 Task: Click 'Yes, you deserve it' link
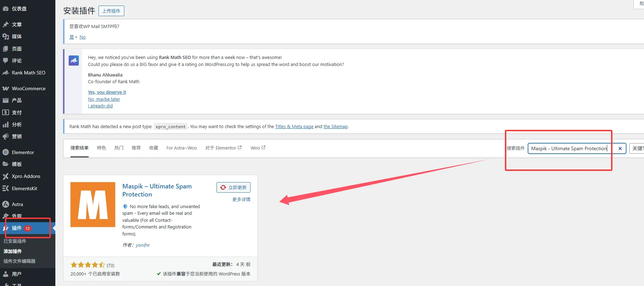point(107,92)
